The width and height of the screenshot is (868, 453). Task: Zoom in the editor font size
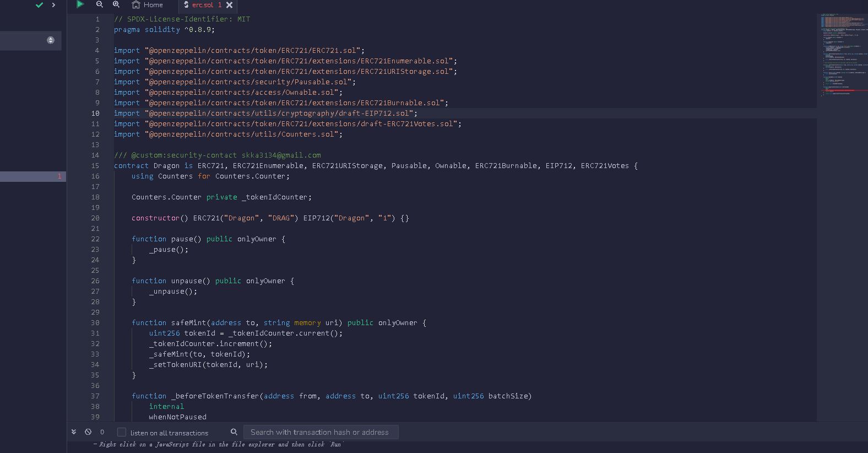click(116, 4)
